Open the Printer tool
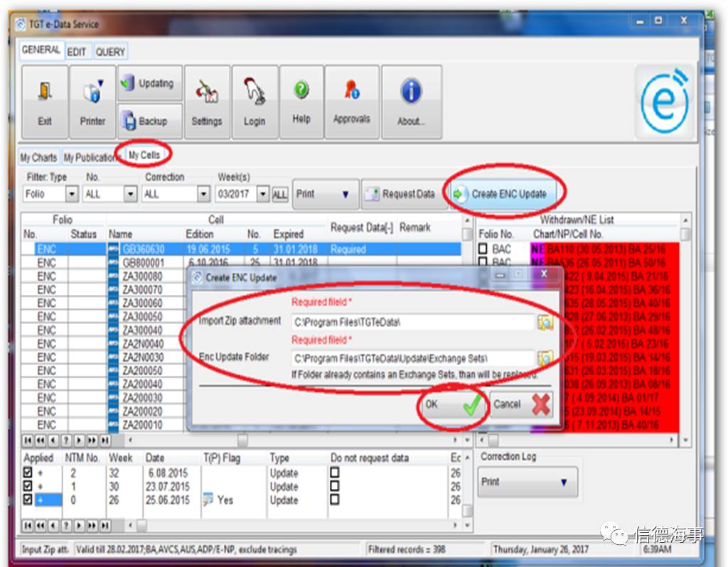The image size is (728, 567). click(x=92, y=102)
